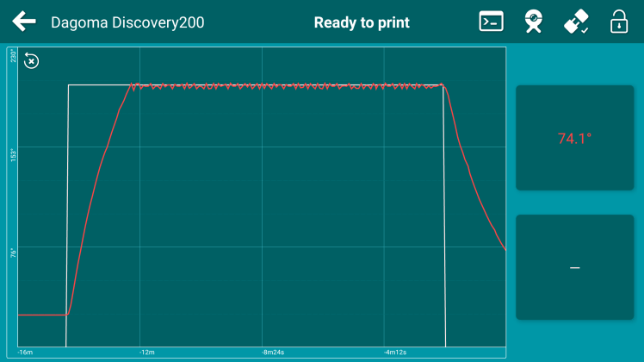Toggle the padlock screen lock icon
The image size is (644, 362).
618,22
